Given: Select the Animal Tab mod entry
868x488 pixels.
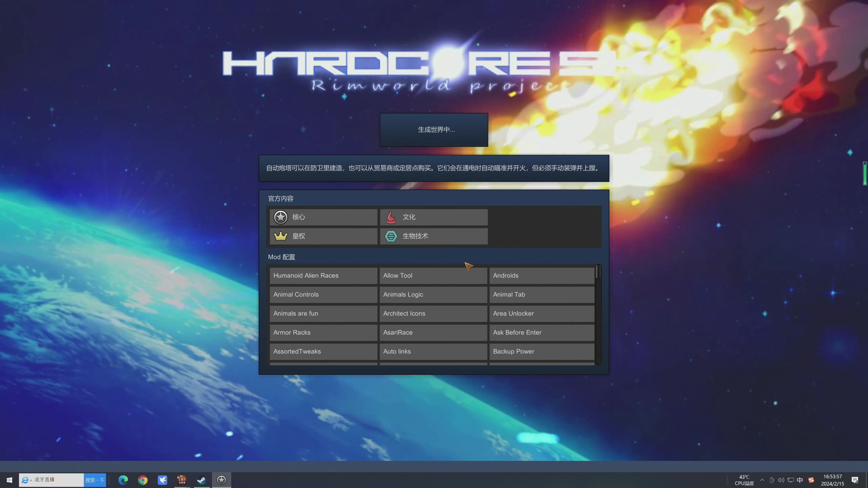Looking at the screenshot, I should (542, 294).
